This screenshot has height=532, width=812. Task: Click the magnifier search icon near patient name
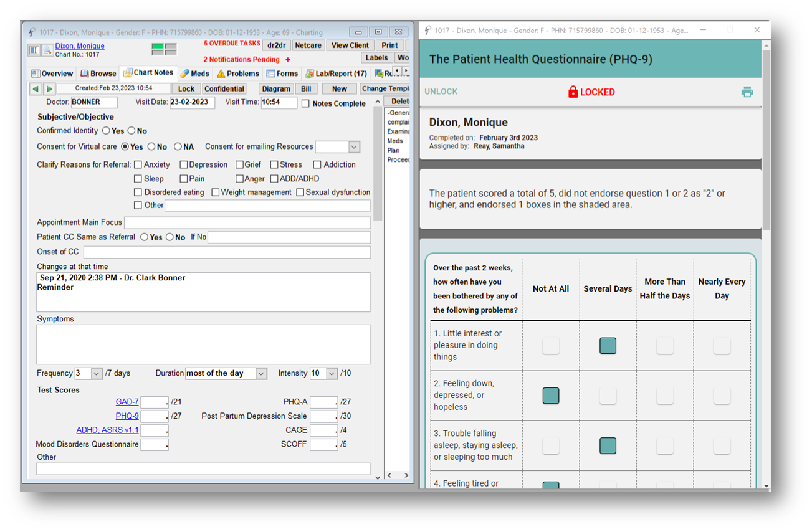point(47,50)
